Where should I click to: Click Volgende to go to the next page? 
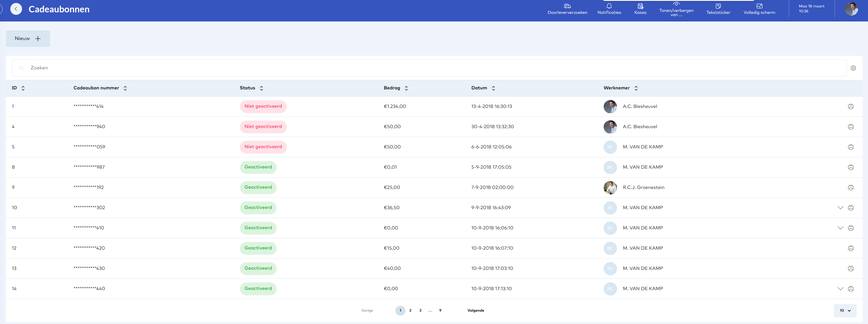(x=475, y=310)
